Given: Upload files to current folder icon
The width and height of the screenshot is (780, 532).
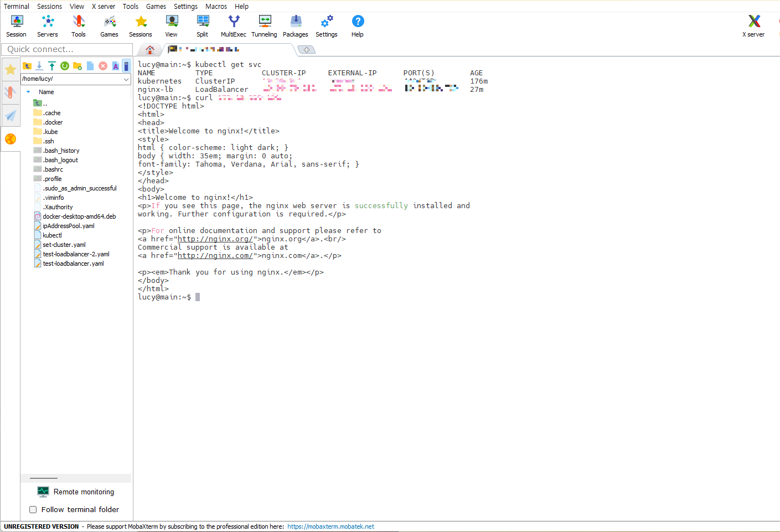Looking at the screenshot, I should tap(52, 66).
